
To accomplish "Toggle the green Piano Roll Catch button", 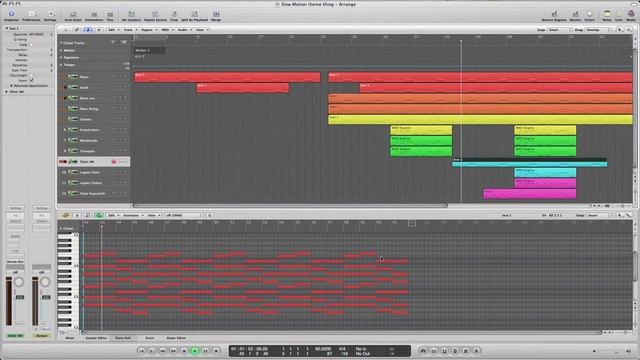I will point(99,215).
